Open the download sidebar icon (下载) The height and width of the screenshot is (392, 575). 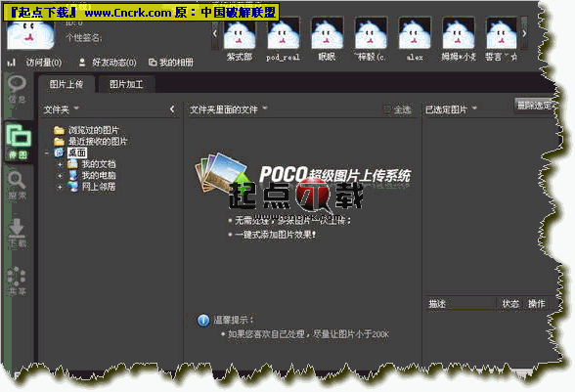(18, 233)
